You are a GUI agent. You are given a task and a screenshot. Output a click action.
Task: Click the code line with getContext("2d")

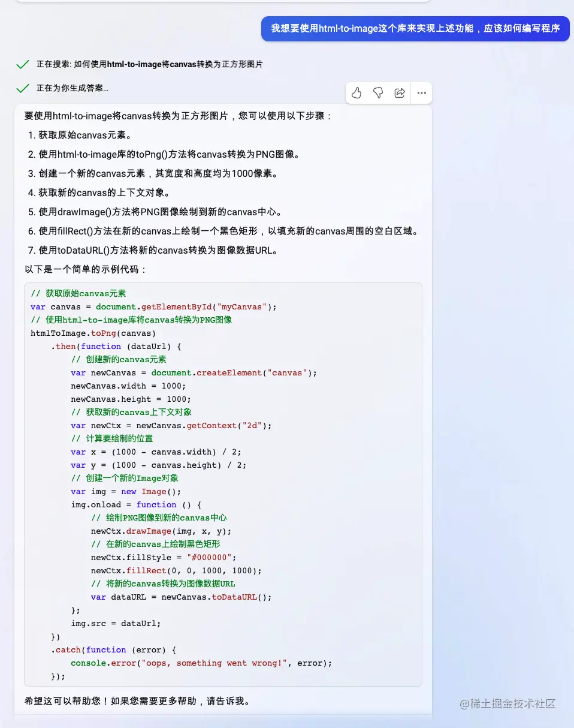coord(171,425)
